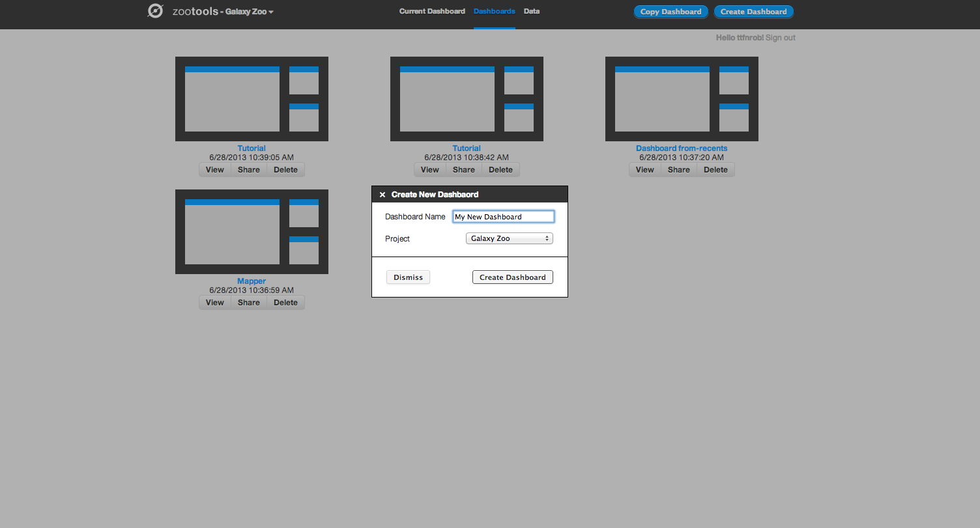Share the Dashboard from-recents dashboard
The image size is (980, 528).
pyautogui.click(x=678, y=170)
